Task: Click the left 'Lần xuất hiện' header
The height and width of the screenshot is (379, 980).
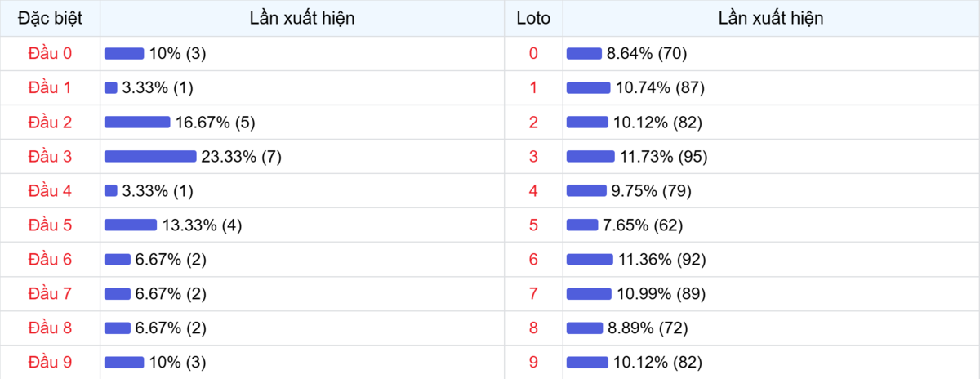Action: click(x=302, y=18)
